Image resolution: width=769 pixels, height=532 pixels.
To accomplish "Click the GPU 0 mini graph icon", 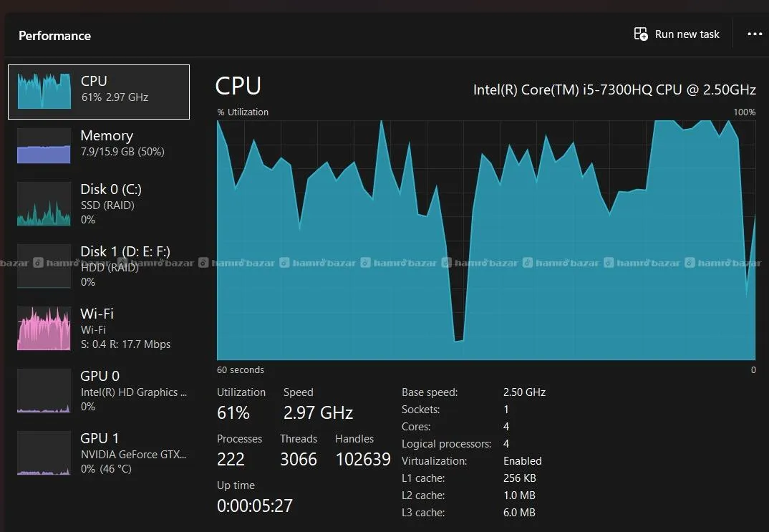I will (x=44, y=391).
